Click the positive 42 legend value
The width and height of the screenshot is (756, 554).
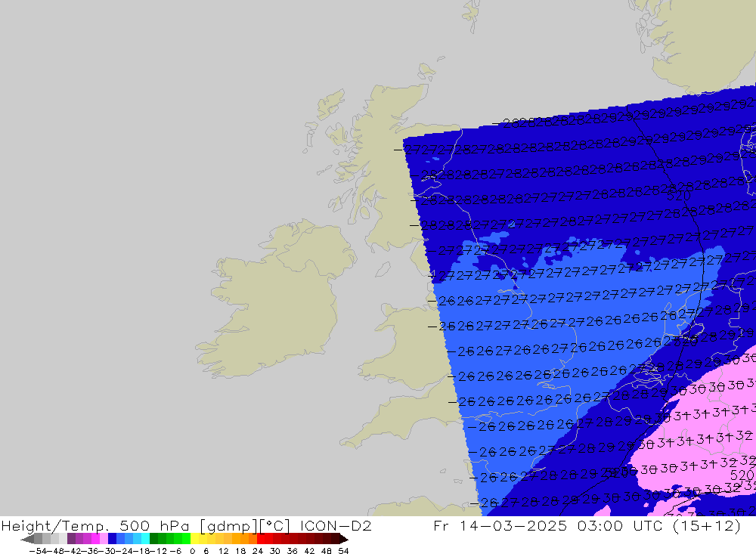coord(309,551)
